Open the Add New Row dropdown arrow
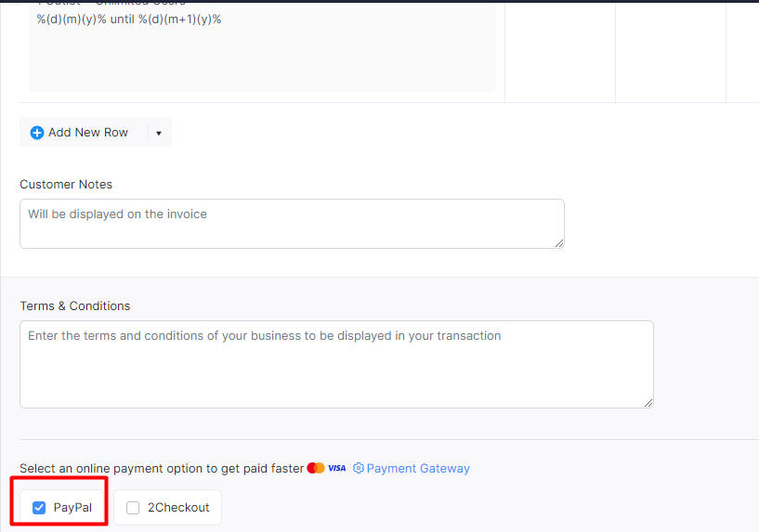Viewport: 759px width, 532px height. (x=159, y=133)
